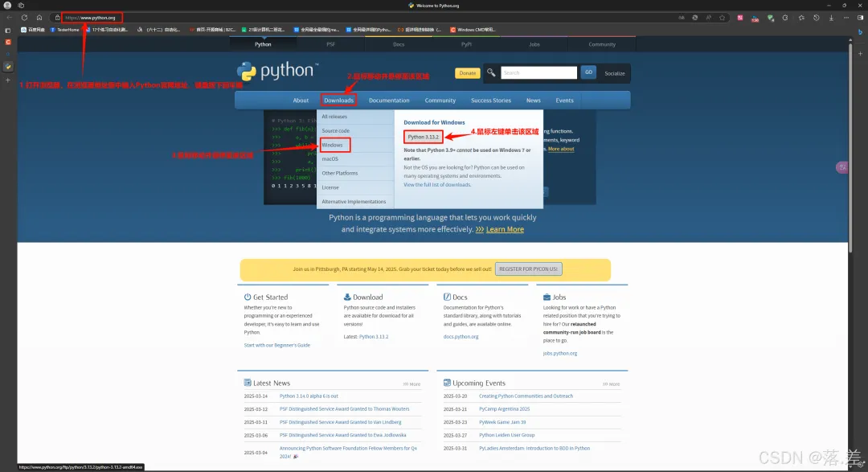The height and width of the screenshot is (472, 868).
Task: Select License in Downloads submenu
Action: click(355, 187)
